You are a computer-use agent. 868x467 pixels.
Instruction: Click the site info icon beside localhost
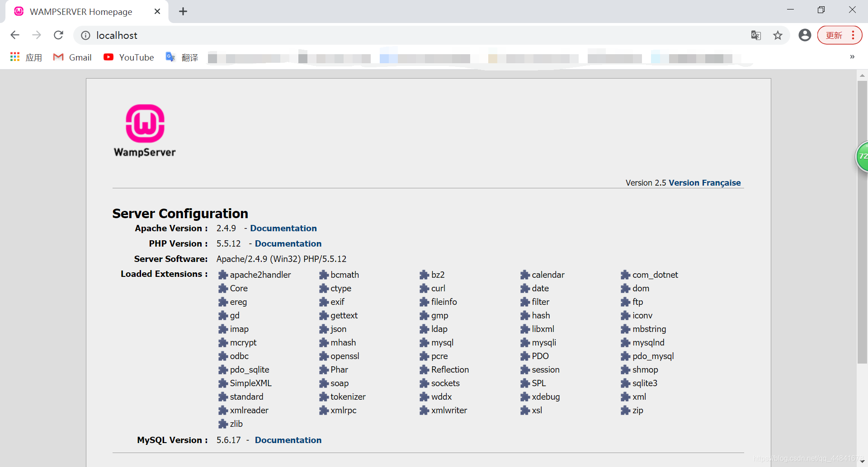85,35
